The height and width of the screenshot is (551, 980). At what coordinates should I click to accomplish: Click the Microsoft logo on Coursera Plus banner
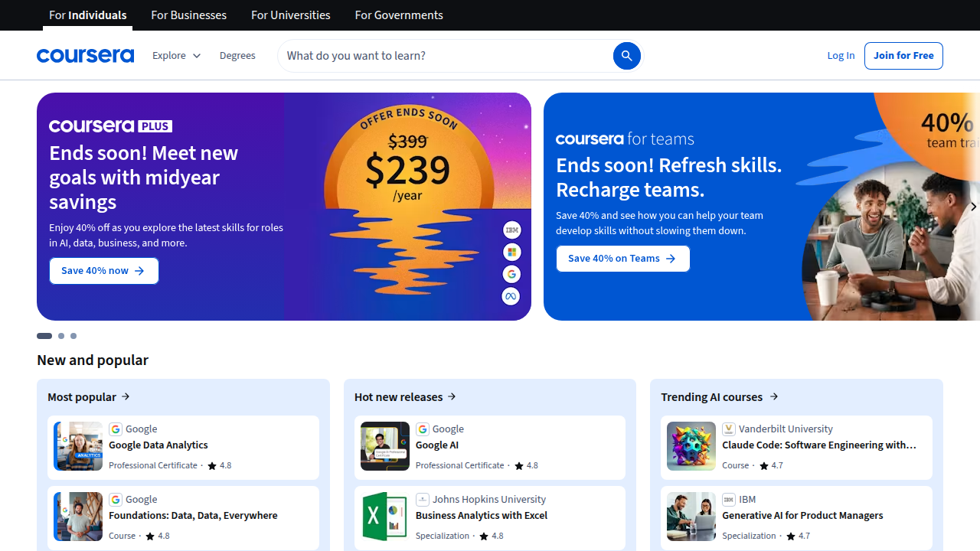[511, 252]
